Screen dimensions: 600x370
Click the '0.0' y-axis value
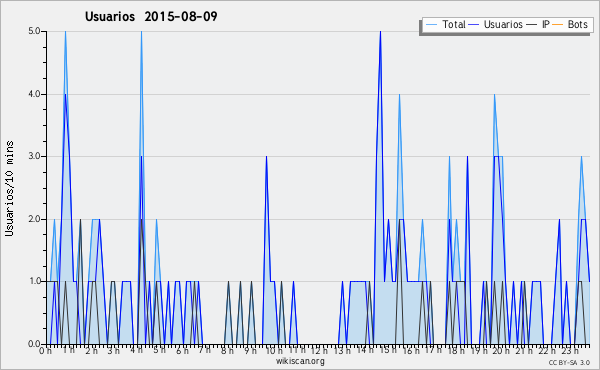tap(34, 344)
